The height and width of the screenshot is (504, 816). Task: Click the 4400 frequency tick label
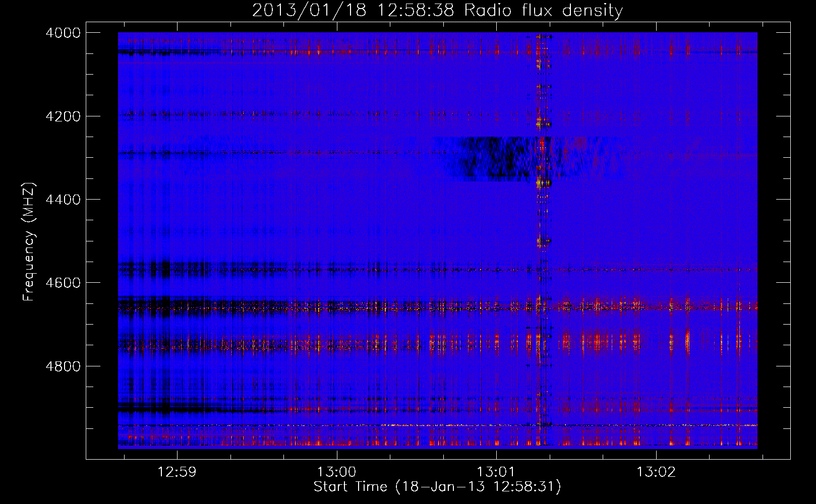pyautogui.click(x=63, y=200)
